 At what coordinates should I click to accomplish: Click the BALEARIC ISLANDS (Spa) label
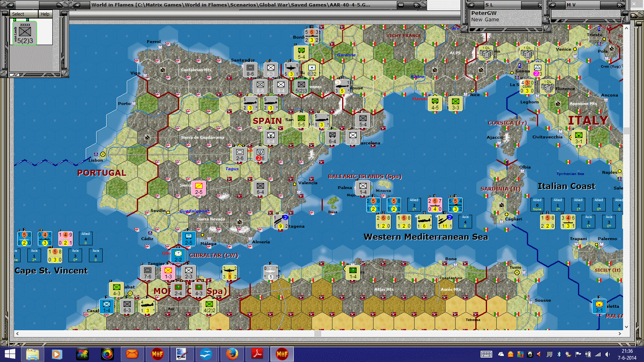click(365, 177)
